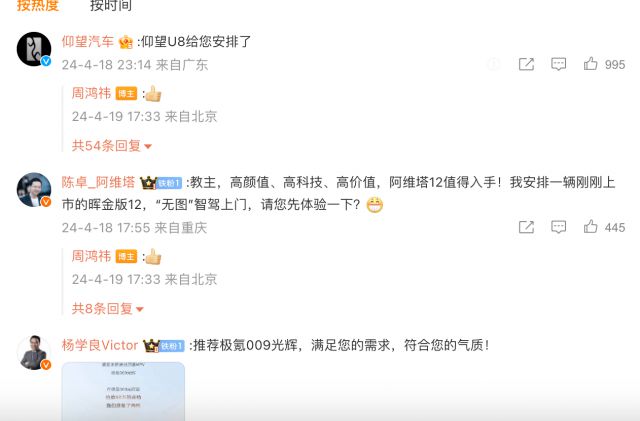Open 仰望汽车 profile avatar
This screenshot has width=640, height=421.
tap(34, 49)
